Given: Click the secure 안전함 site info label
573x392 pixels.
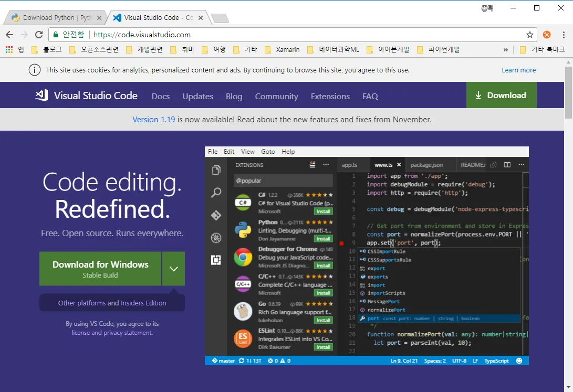Looking at the screenshot, I should coord(69,35).
